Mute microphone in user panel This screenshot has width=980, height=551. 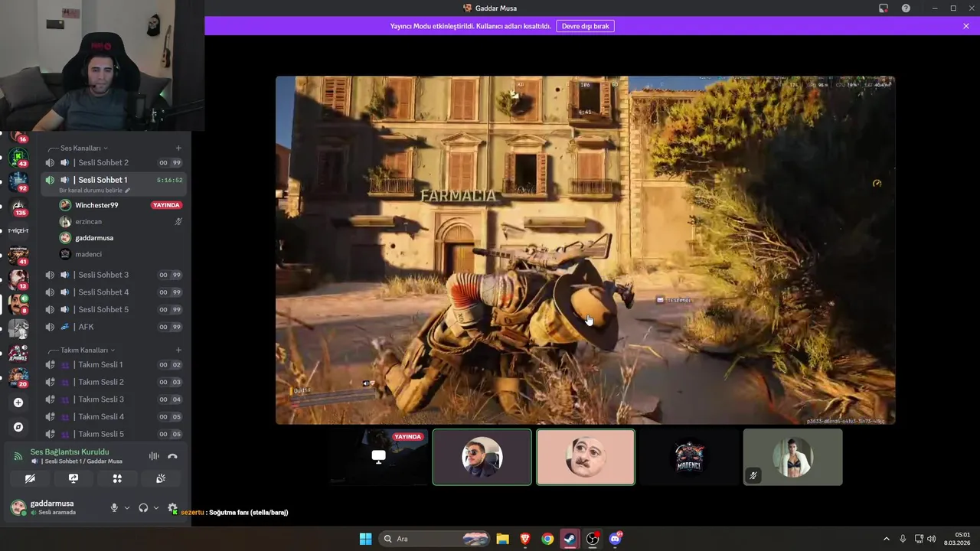pyautogui.click(x=114, y=507)
